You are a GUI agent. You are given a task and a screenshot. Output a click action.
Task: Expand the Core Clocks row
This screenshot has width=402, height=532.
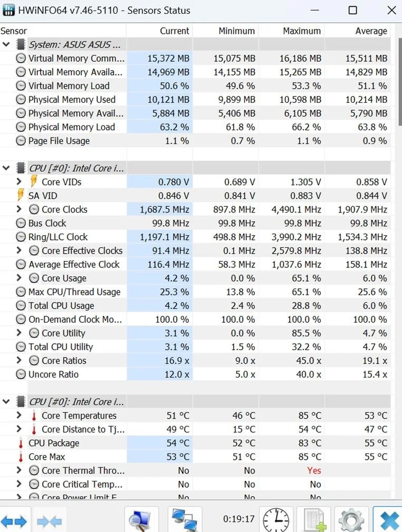[19, 209]
